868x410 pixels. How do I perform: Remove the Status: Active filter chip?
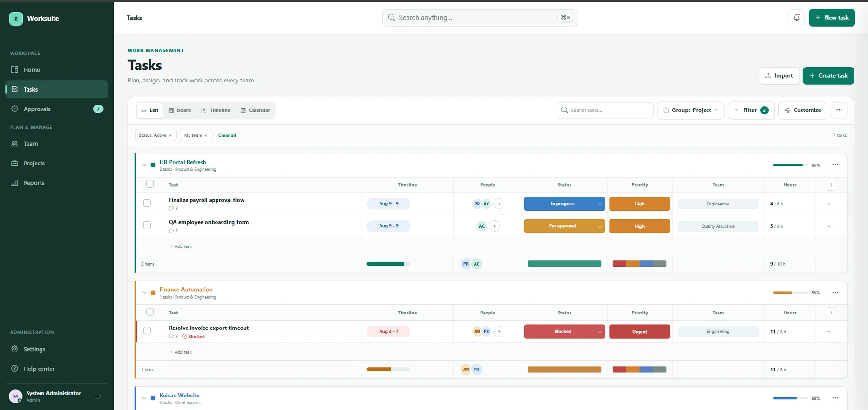tap(170, 135)
